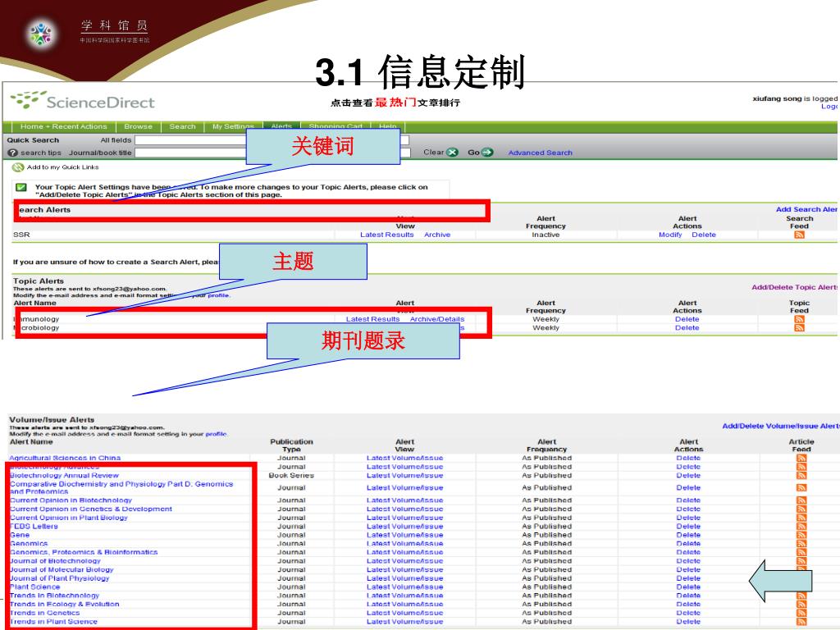Viewport: 840px width, 630px height.
Task: Open the Home + Recent Actions tab
Action: (64, 126)
